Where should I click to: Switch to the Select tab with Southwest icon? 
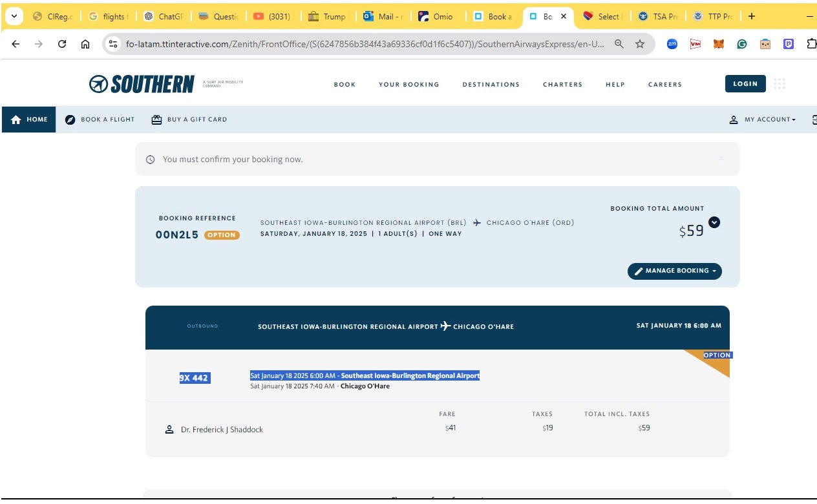[x=602, y=17]
